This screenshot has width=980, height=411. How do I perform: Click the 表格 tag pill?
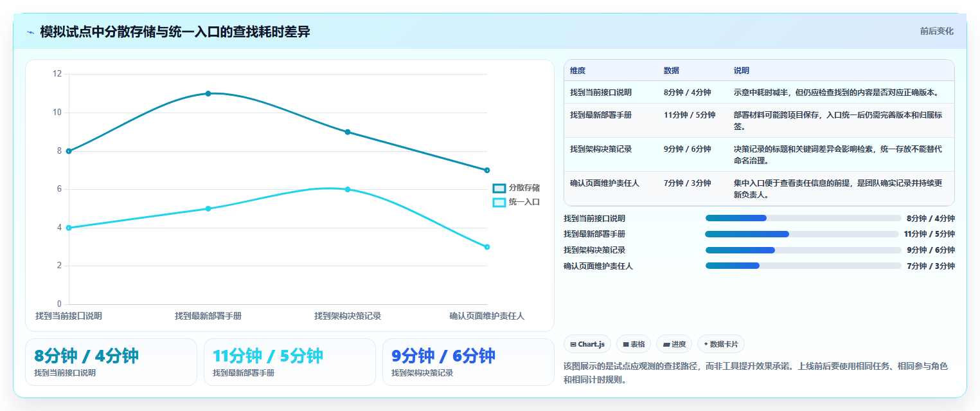point(634,344)
